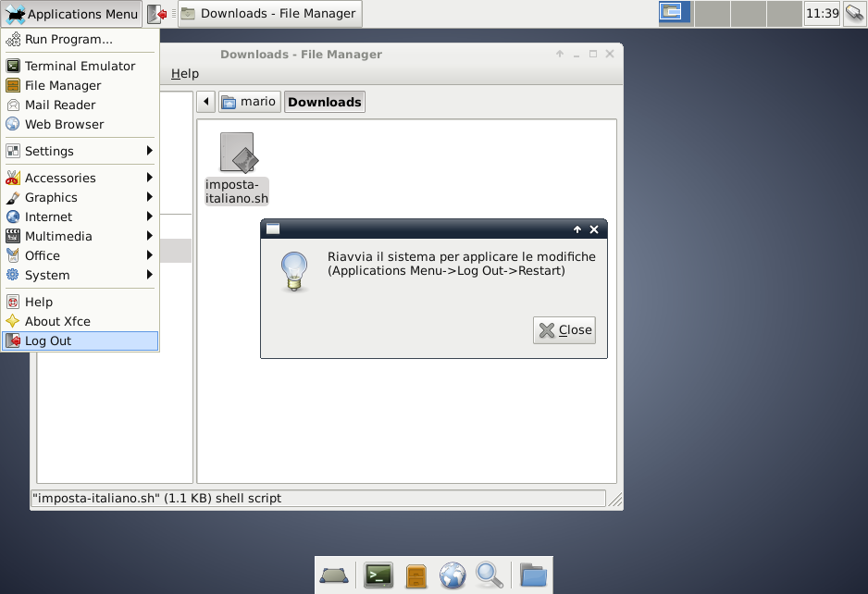The image size is (868, 594).
Task: Select the imposta-italiano.sh script file
Action: 237,168
